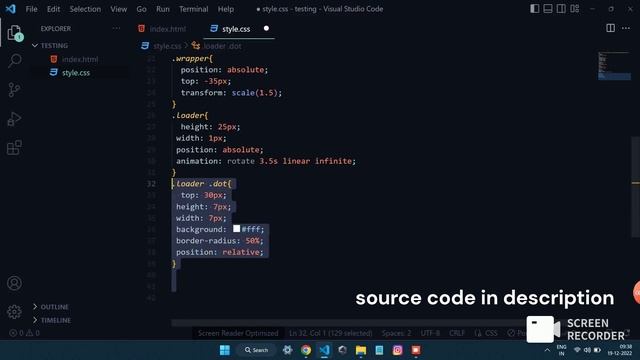
Task: Open the Terminal menu
Action: (x=193, y=9)
